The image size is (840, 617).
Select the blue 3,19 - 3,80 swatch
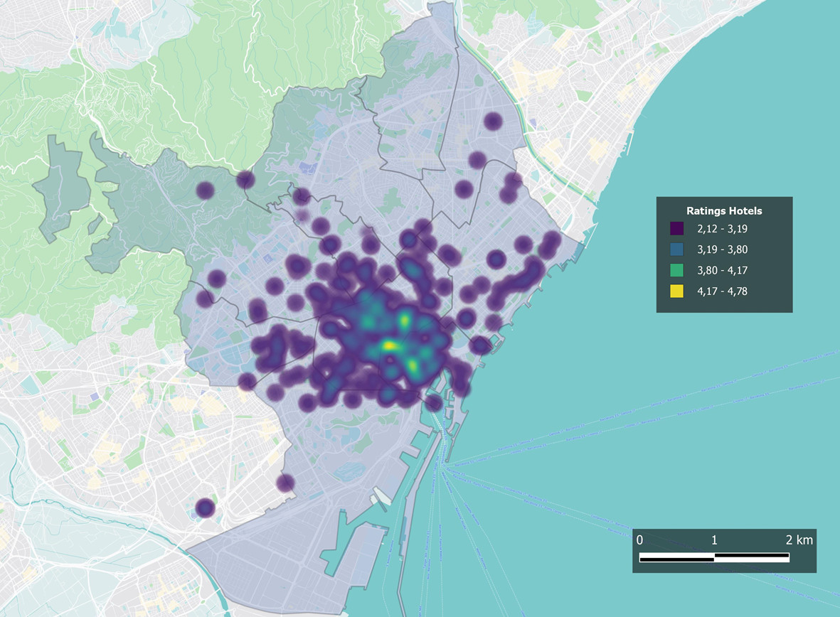click(676, 250)
